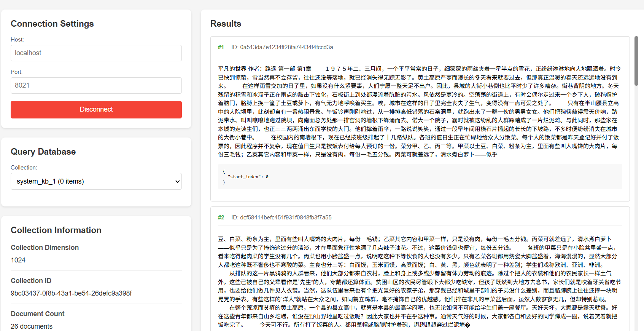Click the ID text of result #1
Image resolution: width=644 pixels, height=331 pixels.
point(282,47)
